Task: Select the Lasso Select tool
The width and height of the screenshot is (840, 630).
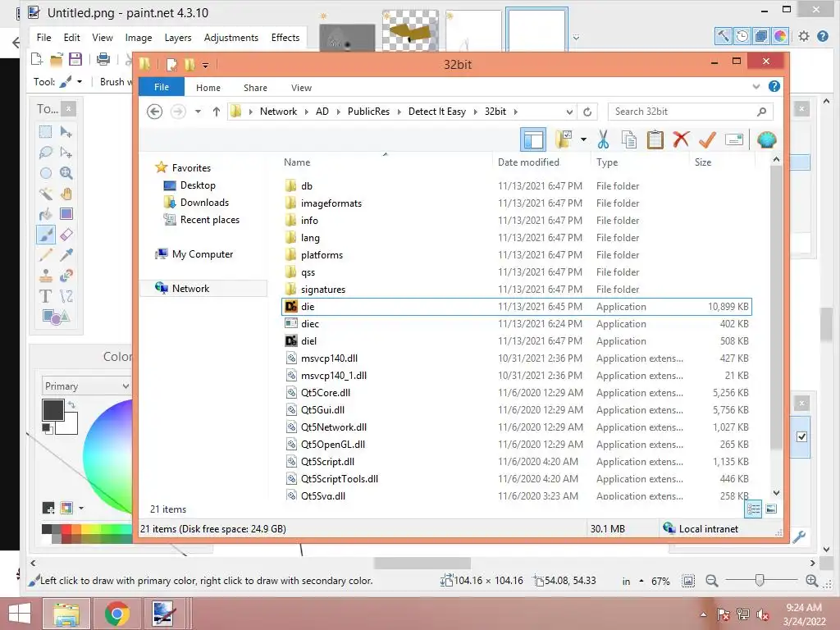Action: click(46, 152)
